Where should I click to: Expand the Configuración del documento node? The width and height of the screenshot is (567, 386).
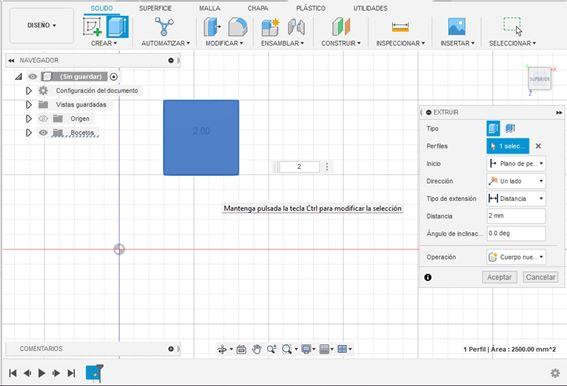(x=29, y=91)
